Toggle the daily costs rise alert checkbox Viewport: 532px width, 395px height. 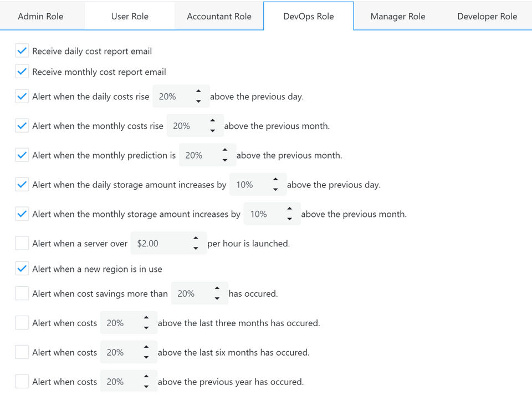coord(22,97)
